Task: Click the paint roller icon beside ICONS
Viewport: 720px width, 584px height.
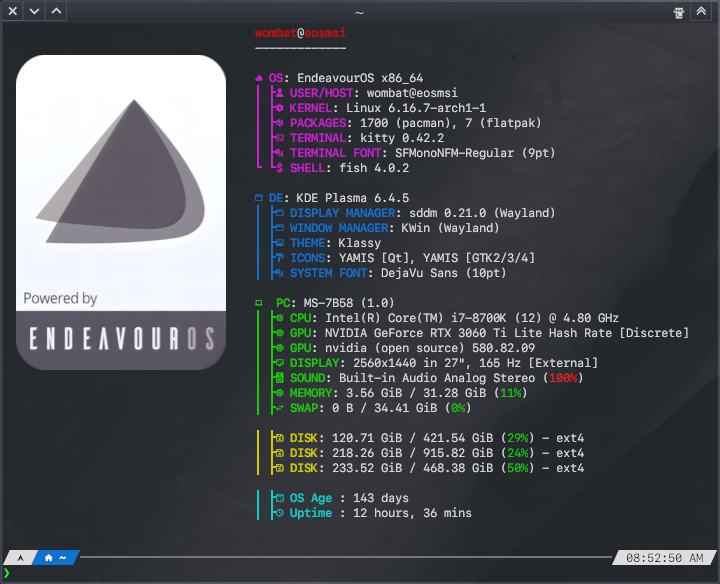Action: pyautogui.click(x=279, y=258)
